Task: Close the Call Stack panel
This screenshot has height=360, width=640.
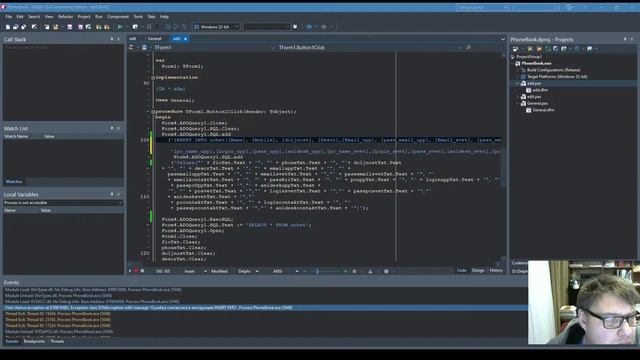Action: click(119, 39)
